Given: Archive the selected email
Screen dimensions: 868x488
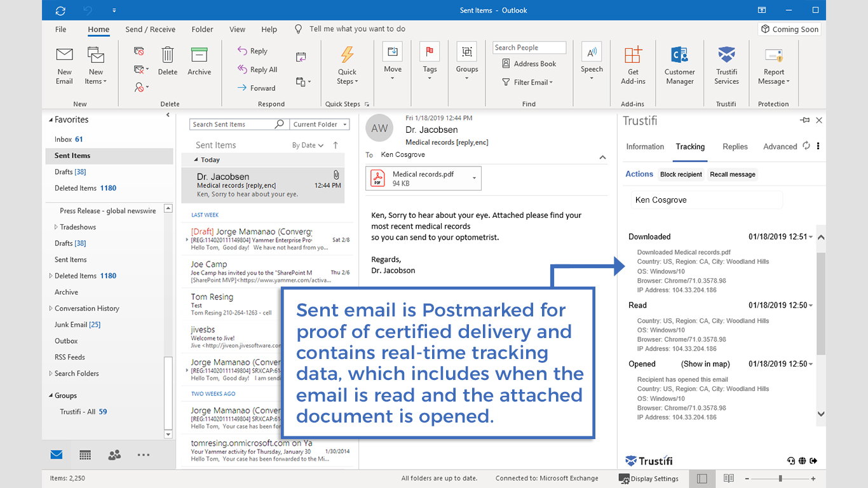Looking at the screenshot, I should 199,62.
